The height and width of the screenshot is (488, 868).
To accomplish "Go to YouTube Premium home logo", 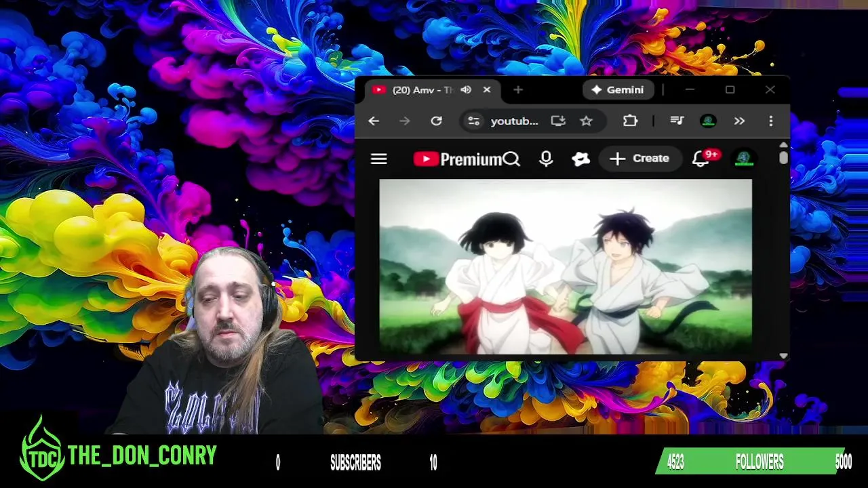I will coord(456,159).
